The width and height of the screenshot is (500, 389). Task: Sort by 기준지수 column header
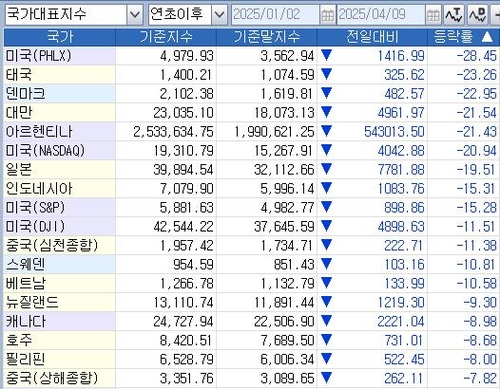166,37
